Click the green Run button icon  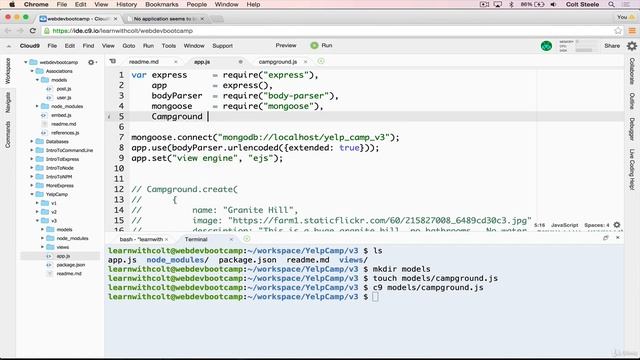click(x=314, y=46)
